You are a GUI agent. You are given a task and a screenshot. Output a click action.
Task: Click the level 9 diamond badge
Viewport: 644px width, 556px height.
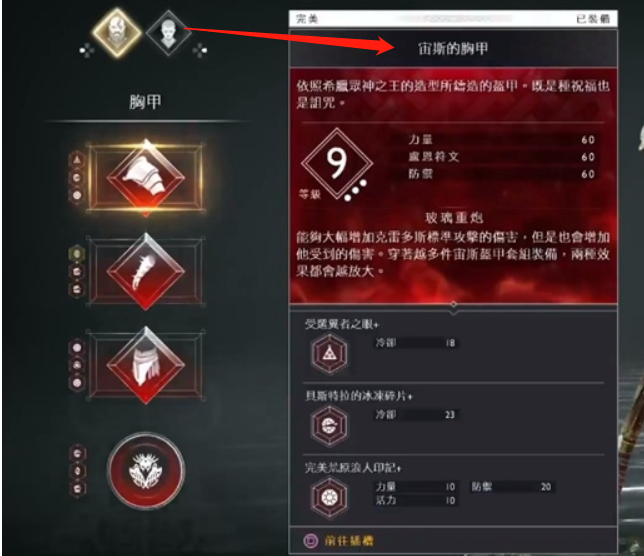tap(337, 163)
